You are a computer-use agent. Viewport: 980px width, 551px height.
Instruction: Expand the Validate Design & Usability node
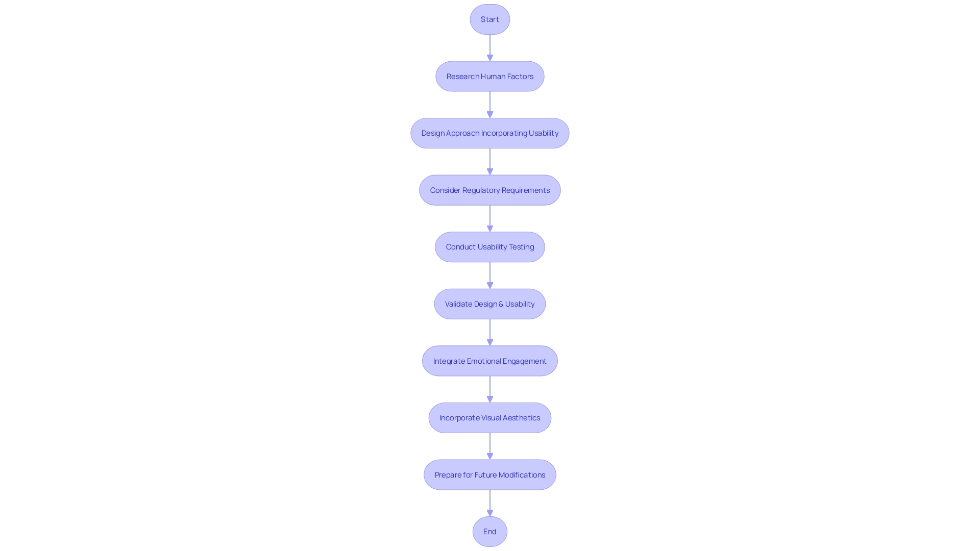(x=489, y=304)
